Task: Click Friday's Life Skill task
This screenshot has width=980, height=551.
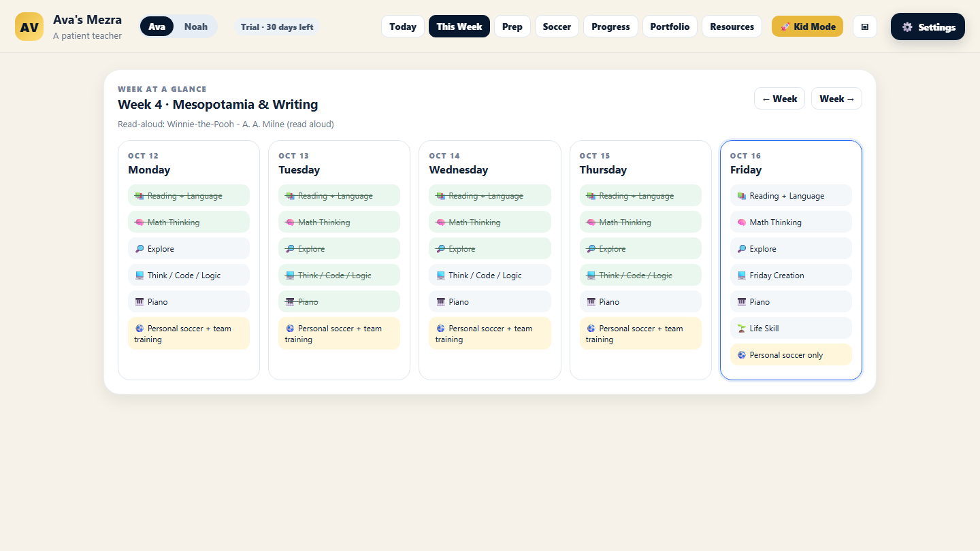Action: (791, 329)
